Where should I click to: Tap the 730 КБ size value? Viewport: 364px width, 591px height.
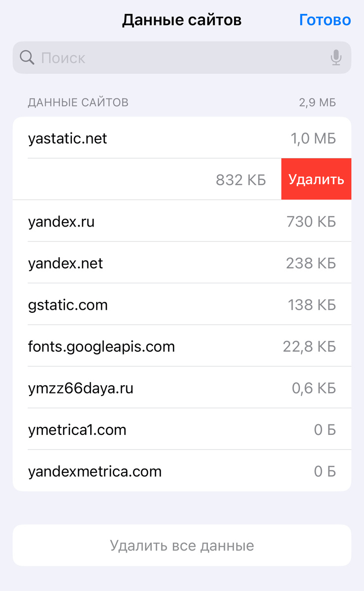pos(311,222)
